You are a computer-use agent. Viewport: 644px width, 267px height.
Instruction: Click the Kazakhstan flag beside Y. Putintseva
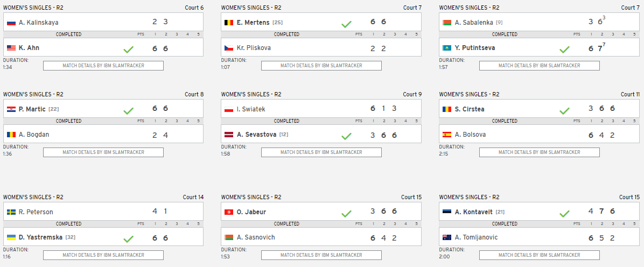tap(447, 48)
